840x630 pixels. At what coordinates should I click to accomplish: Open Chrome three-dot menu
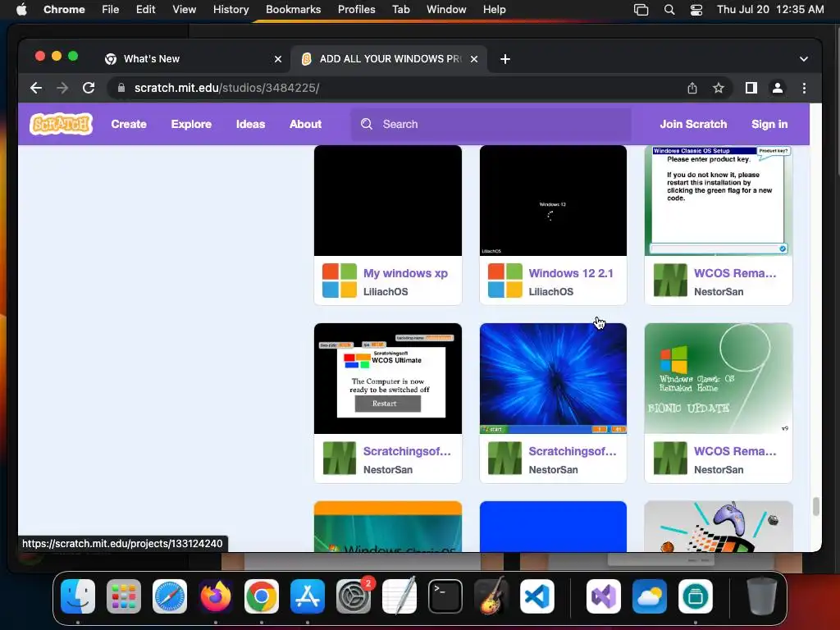point(804,88)
